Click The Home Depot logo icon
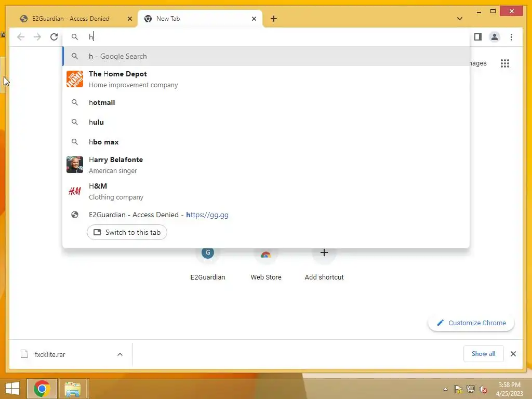This screenshot has height=399, width=532. tap(75, 79)
